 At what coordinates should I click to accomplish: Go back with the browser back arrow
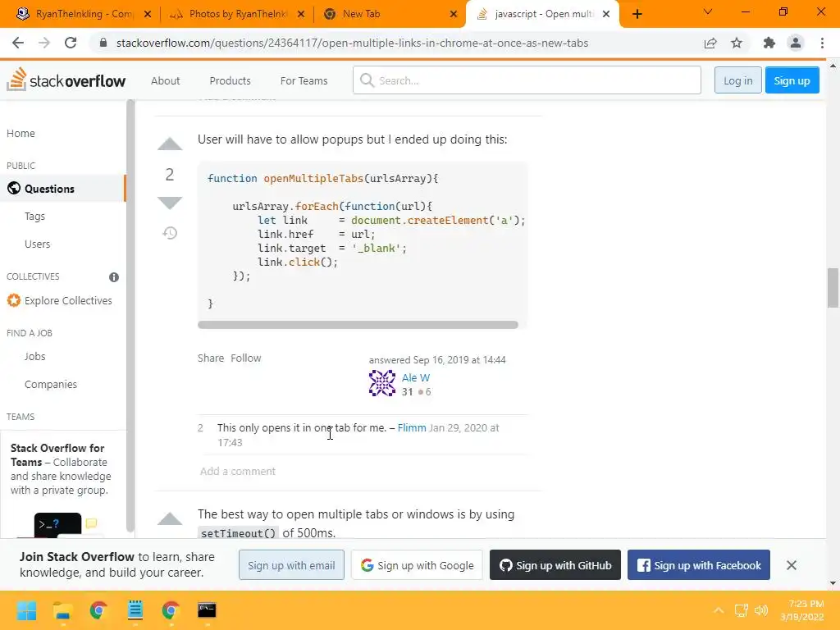coord(18,43)
